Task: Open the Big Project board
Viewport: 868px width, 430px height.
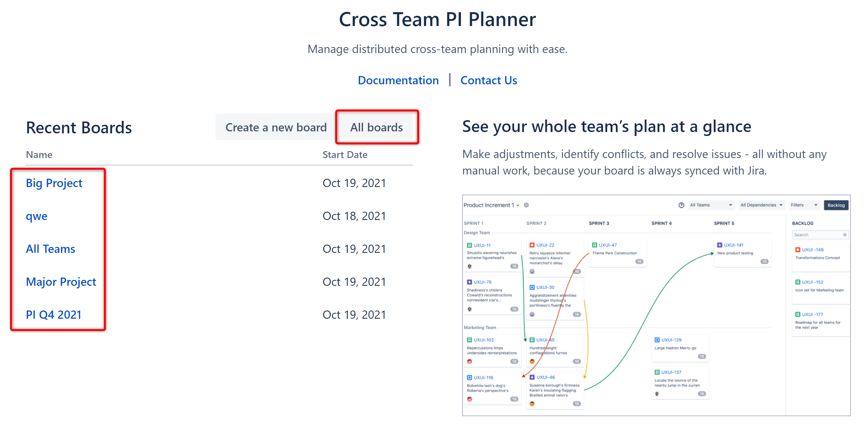Action: (x=54, y=183)
